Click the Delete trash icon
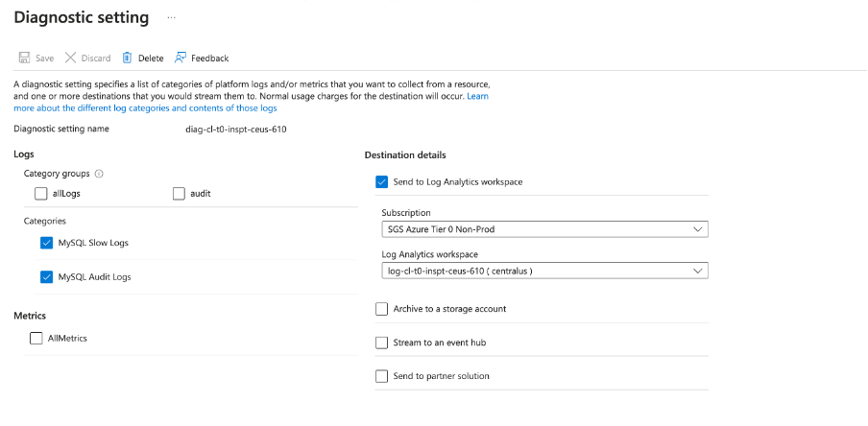The image size is (868, 426). [x=127, y=58]
